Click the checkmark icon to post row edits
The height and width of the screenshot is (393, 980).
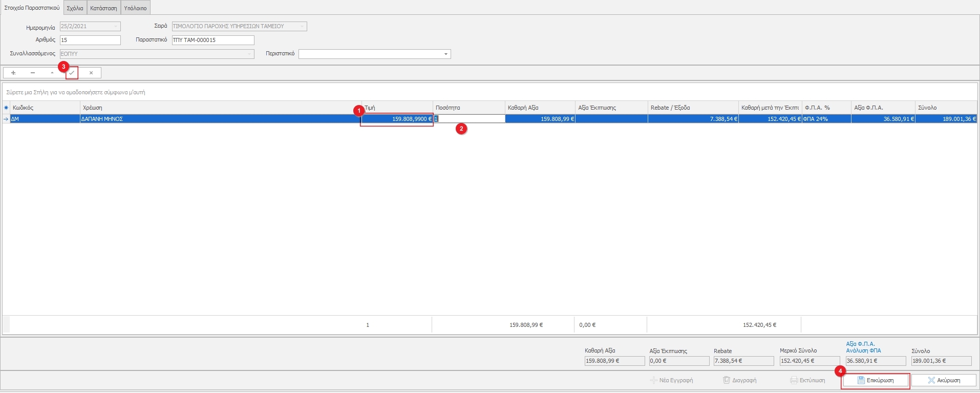[x=72, y=73]
